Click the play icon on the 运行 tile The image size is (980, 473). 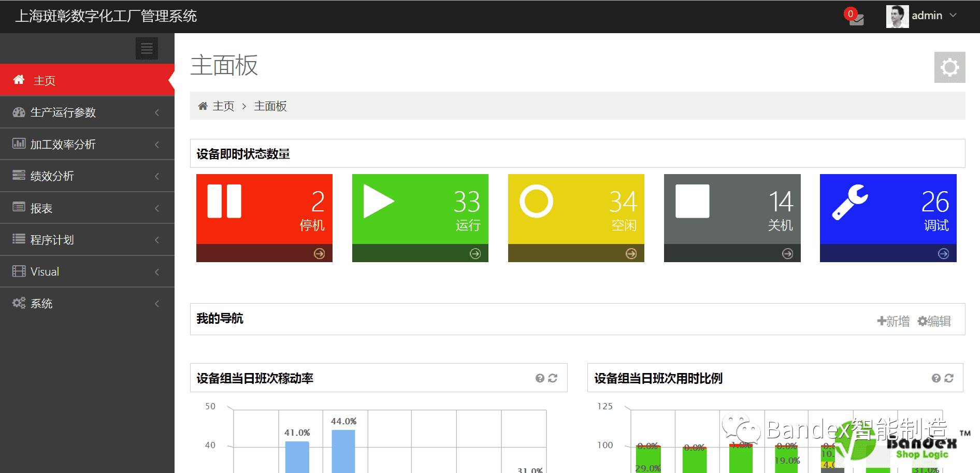point(379,201)
